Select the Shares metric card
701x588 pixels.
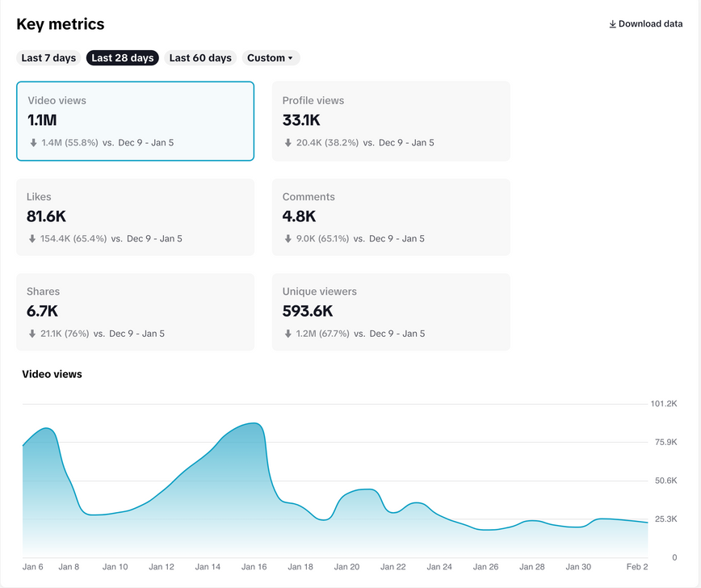click(135, 312)
